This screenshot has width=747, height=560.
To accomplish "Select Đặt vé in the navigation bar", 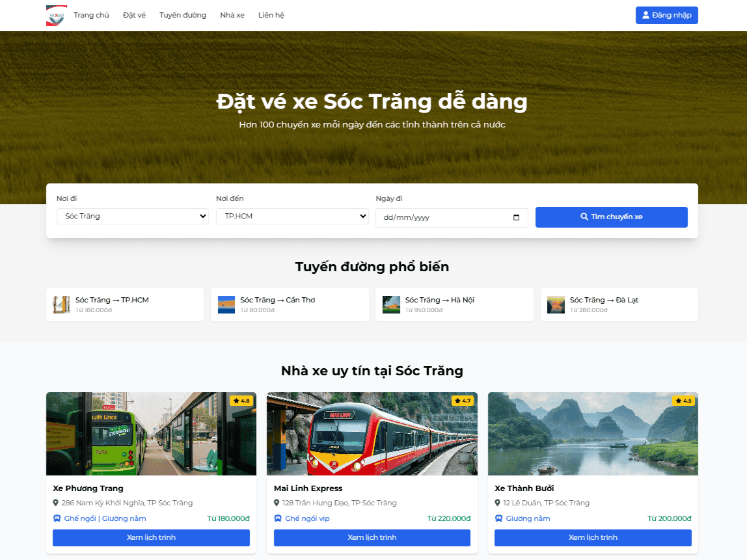I will tap(134, 15).
